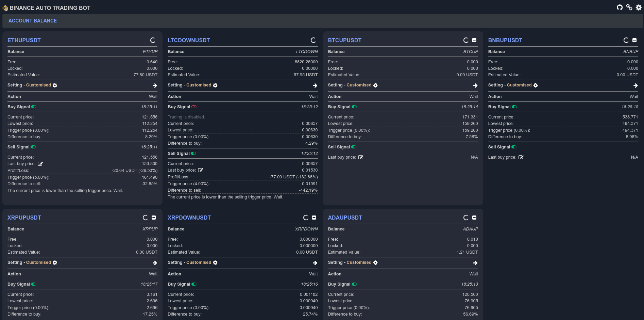Open ETHUPUSDT setting gear icon
644x320 pixels.
coord(55,85)
